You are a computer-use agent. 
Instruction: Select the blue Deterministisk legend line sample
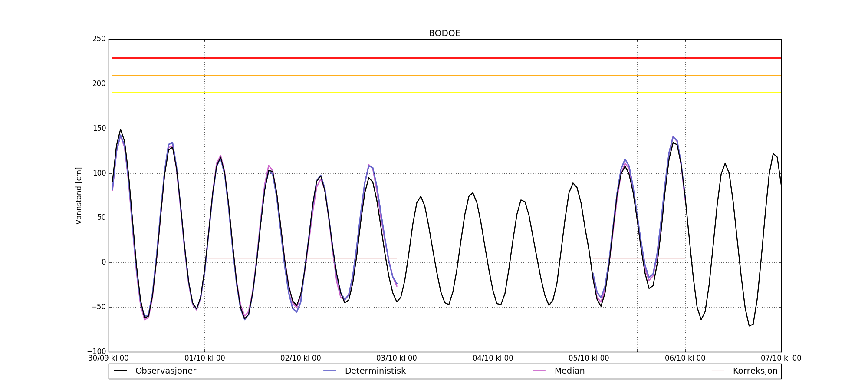coord(330,371)
